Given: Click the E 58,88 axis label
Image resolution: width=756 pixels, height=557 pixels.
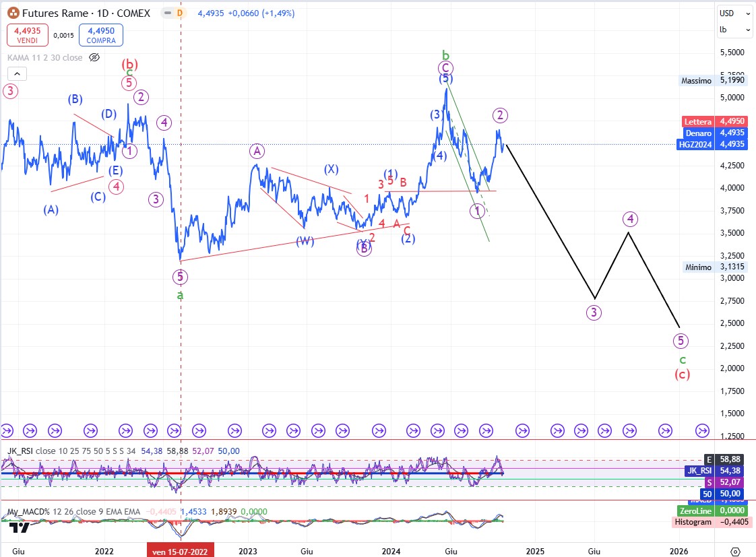Looking at the screenshot, I should click(x=724, y=459).
